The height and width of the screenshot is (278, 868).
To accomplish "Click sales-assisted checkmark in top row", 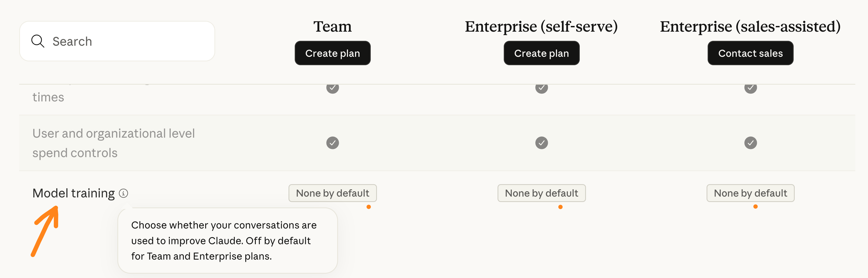I will click(x=750, y=88).
